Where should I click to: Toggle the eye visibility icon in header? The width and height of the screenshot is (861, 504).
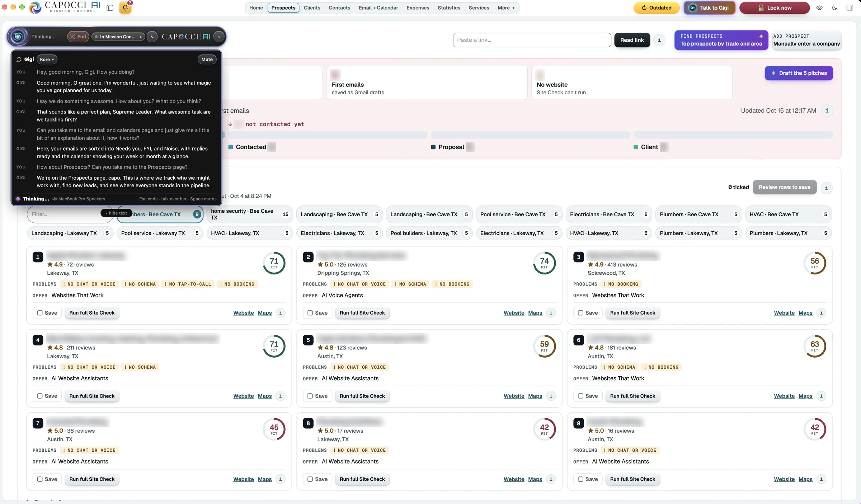(x=819, y=8)
